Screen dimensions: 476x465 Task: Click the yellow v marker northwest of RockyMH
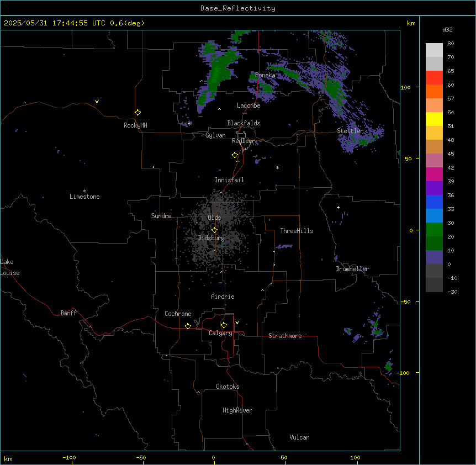pyautogui.click(x=97, y=102)
